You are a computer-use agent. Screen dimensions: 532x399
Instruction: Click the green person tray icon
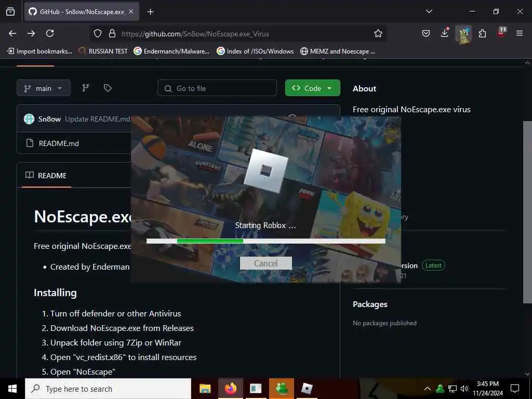[440, 389]
